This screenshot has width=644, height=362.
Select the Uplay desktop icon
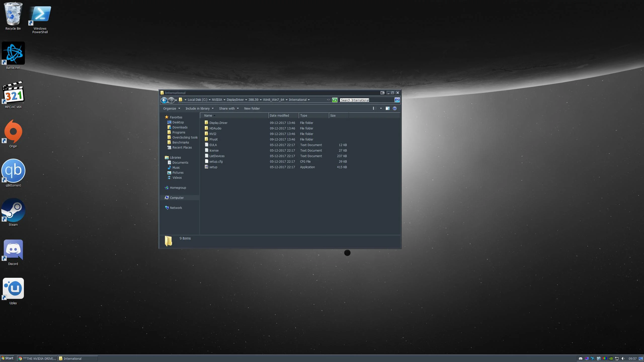[x=13, y=291]
